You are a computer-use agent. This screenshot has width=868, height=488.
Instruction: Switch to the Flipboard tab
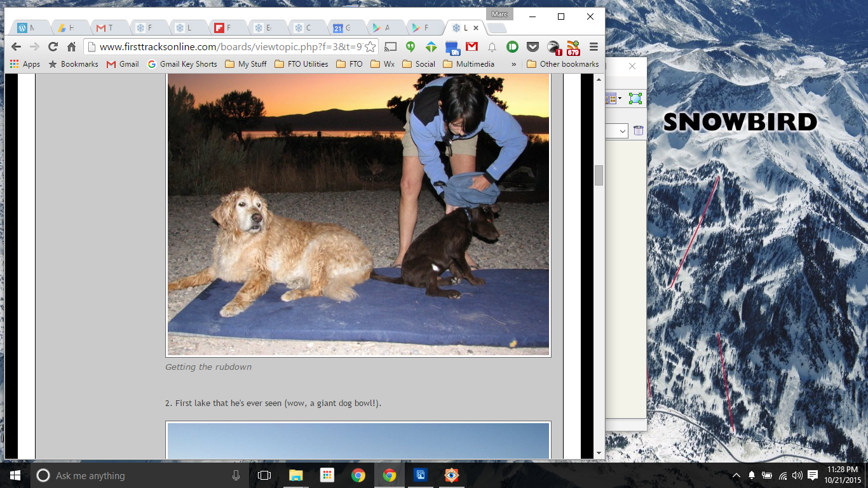(222, 28)
